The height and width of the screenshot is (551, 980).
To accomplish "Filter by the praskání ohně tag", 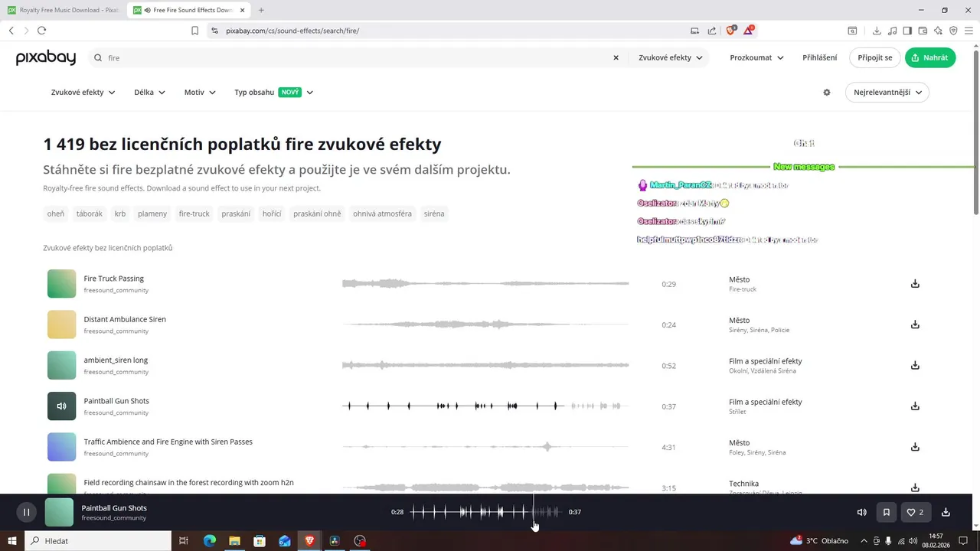I will (317, 214).
